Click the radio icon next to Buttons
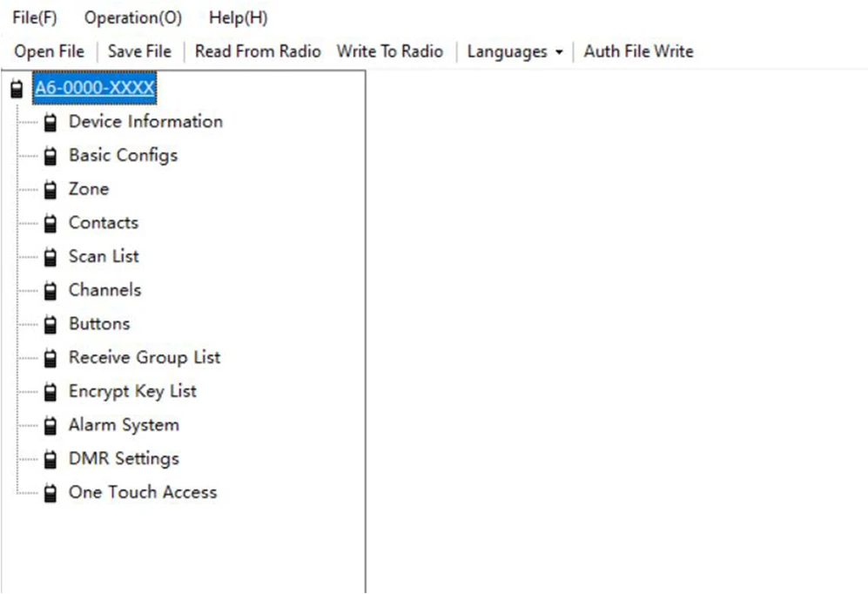 tap(50, 325)
